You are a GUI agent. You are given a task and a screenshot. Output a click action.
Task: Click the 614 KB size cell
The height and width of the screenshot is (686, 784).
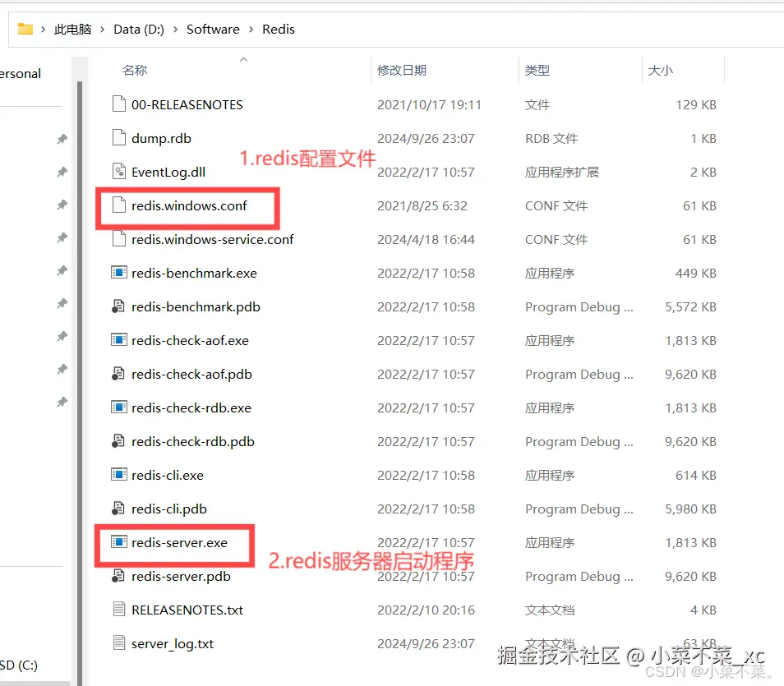coord(695,475)
